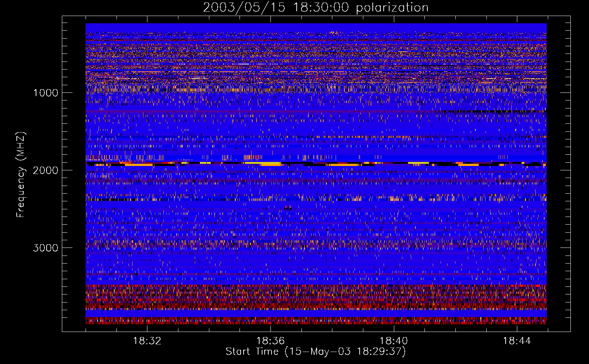The height and width of the screenshot is (364, 589).
Task: Select the 18:32 time tick label
Action: click(x=147, y=341)
